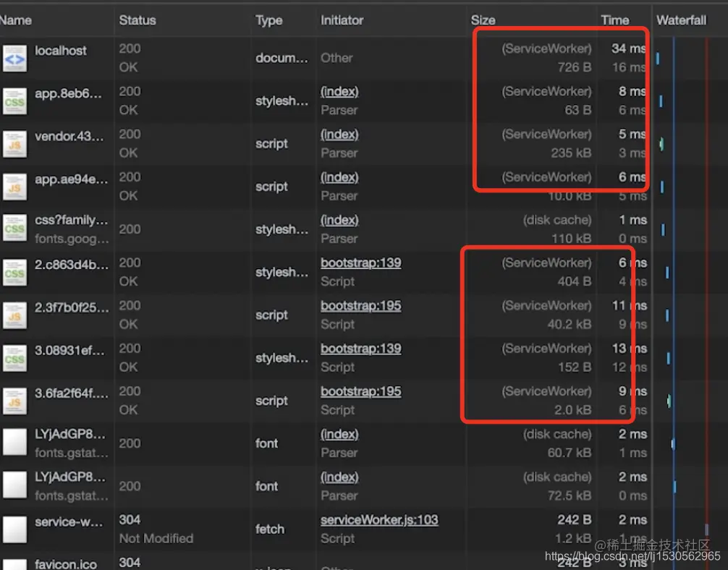
Task: Select the localhost request name
Action: [x=60, y=51]
